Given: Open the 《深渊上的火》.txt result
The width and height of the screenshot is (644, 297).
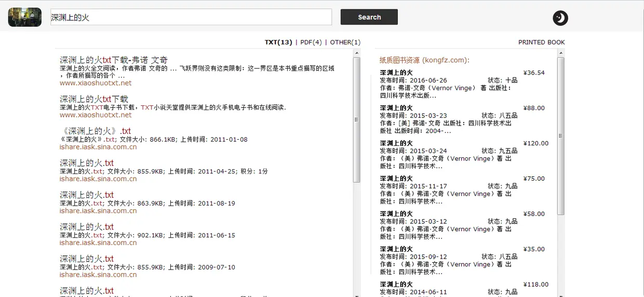Looking at the screenshot, I should coord(95,131).
